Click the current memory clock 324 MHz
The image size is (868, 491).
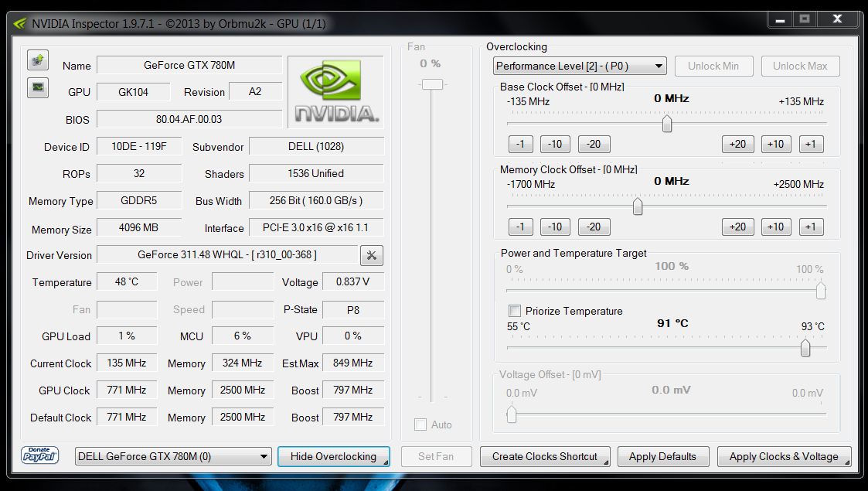pos(243,363)
